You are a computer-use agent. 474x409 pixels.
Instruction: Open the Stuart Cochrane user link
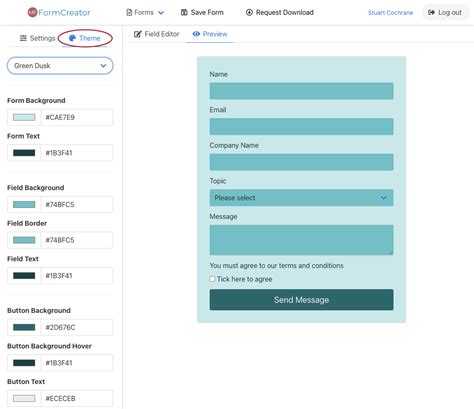(x=390, y=13)
